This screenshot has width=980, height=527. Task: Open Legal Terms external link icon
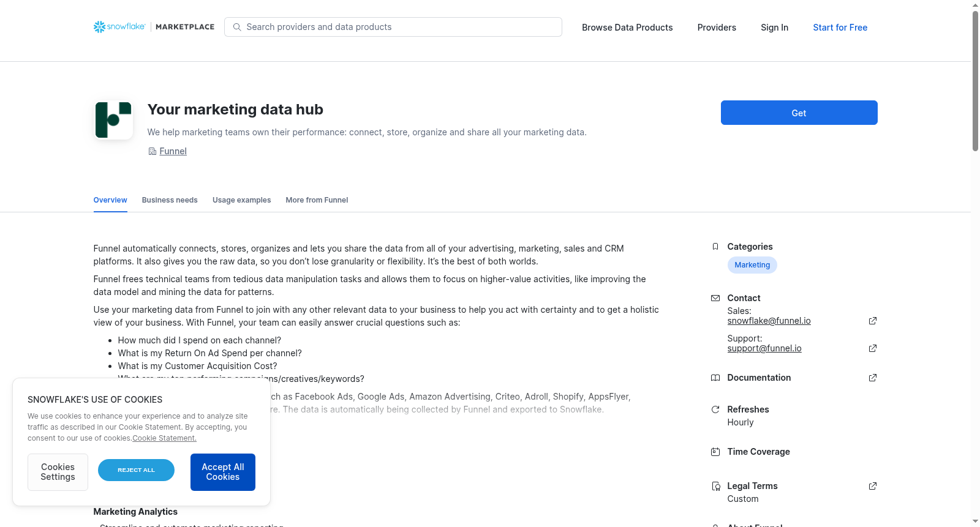point(873,486)
